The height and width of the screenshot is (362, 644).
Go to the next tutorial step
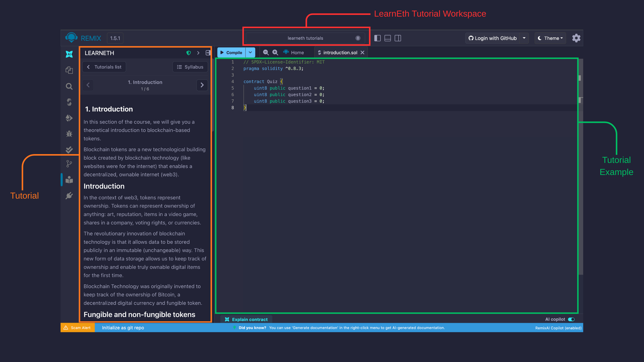(x=202, y=85)
